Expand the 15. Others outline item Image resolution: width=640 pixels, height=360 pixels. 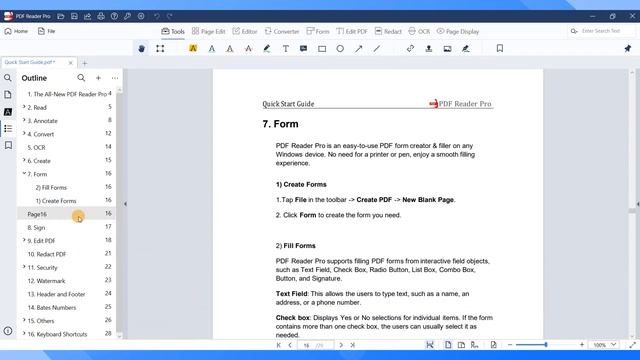pyautogui.click(x=24, y=320)
